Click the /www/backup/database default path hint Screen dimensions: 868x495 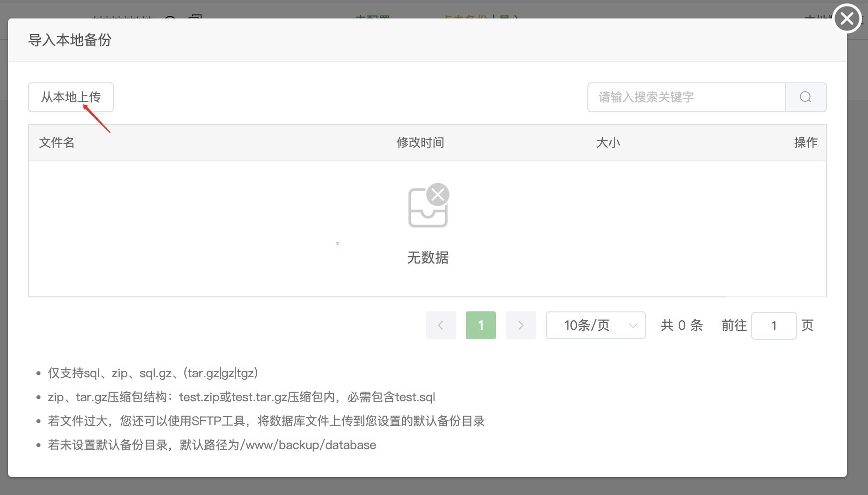[212, 445]
